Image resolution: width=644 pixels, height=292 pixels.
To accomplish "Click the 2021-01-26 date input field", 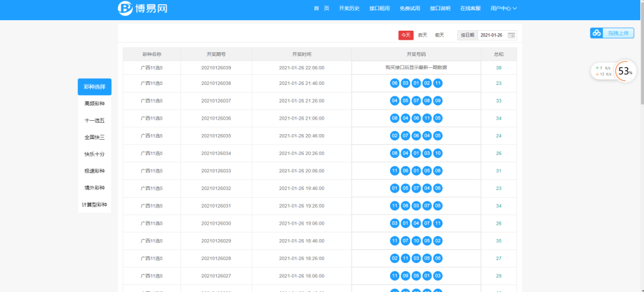I will pyautogui.click(x=492, y=35).
